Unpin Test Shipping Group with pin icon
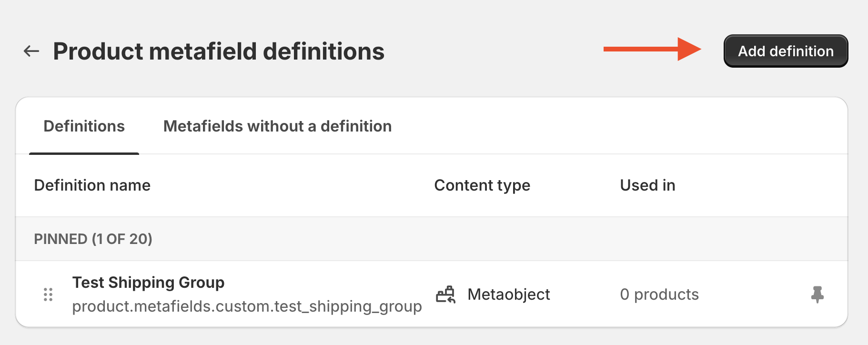 tap(817, 294)
